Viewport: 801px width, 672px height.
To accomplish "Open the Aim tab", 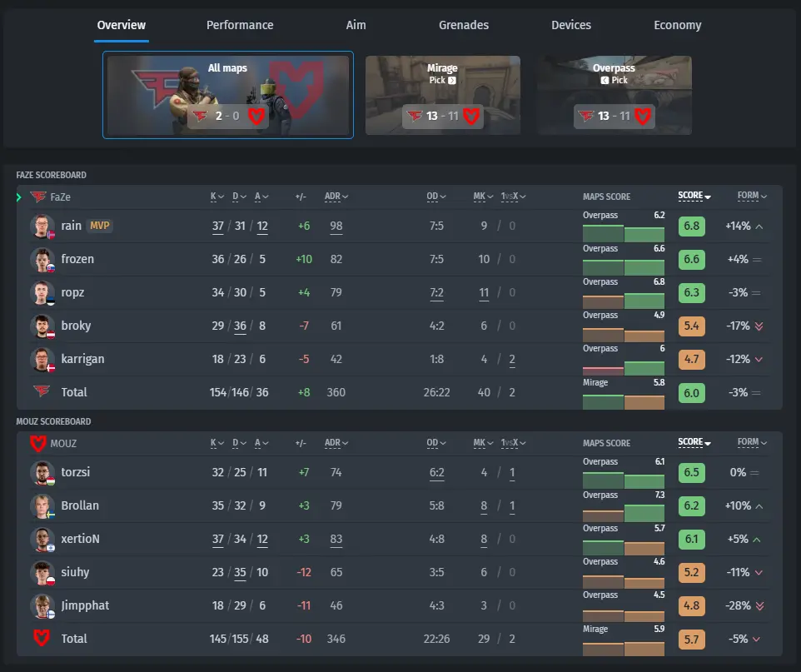I will pyautogui.click(x=356, y=25).
